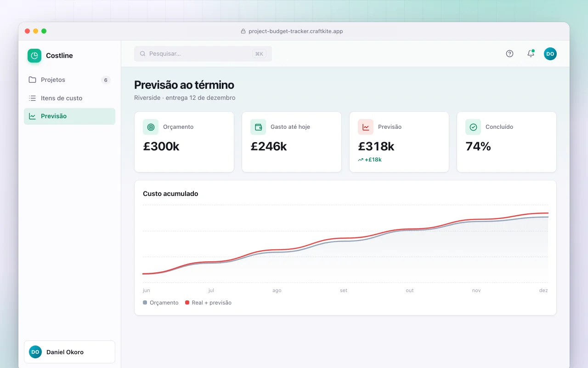Click the Projetos count badge 6
Screen dimensions: 588x368
[x=106, y=80]
